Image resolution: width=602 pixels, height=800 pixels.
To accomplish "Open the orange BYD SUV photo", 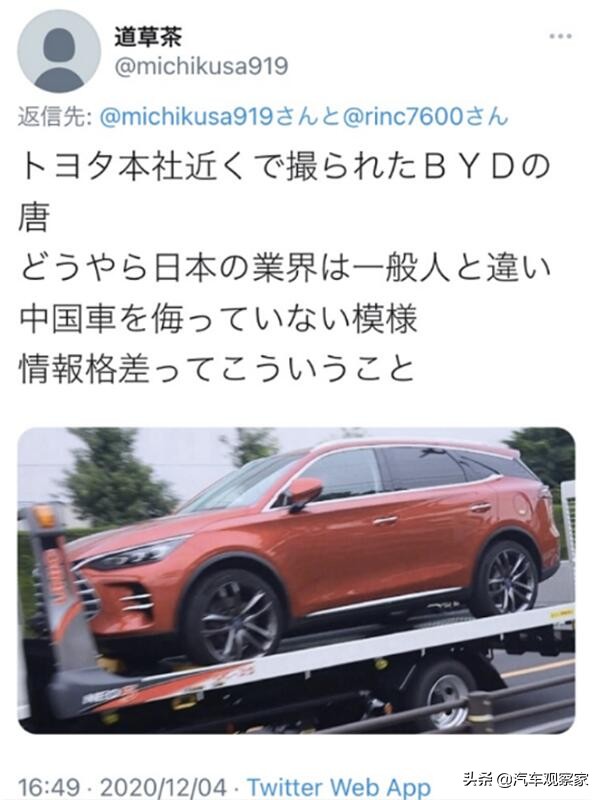I will click(x=296, y=580).
